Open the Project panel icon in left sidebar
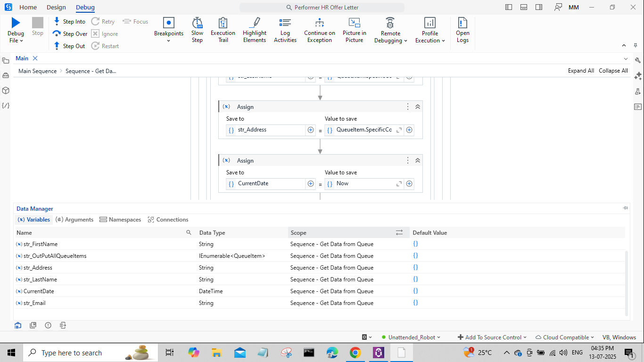This screenshot has width=644, height=362. pyautogui.click(x=6, y=60)
